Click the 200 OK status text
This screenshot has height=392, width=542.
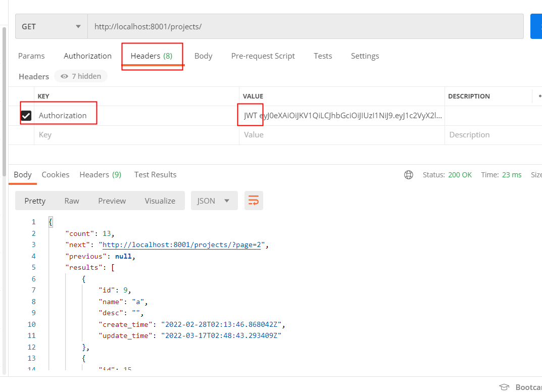point(460,175)
